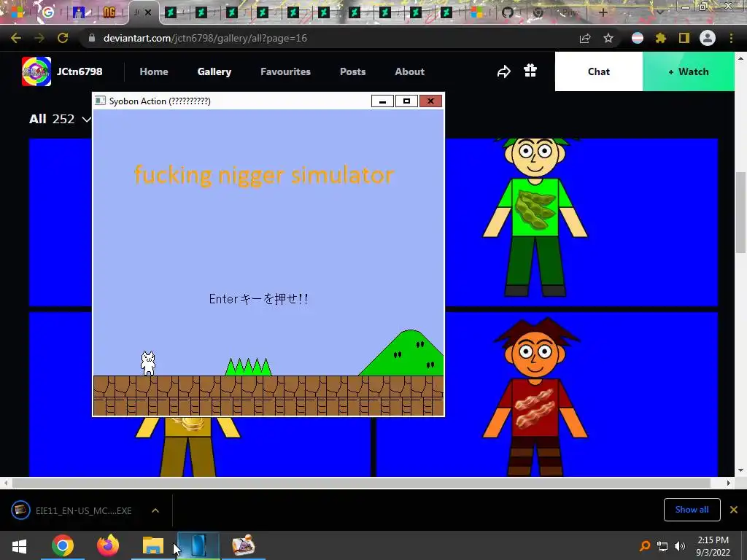The height and width of the screenshot is (560, 747).
Task: Expand the tab search chevron
Action: pyautogui.click(x=659, y=12)
